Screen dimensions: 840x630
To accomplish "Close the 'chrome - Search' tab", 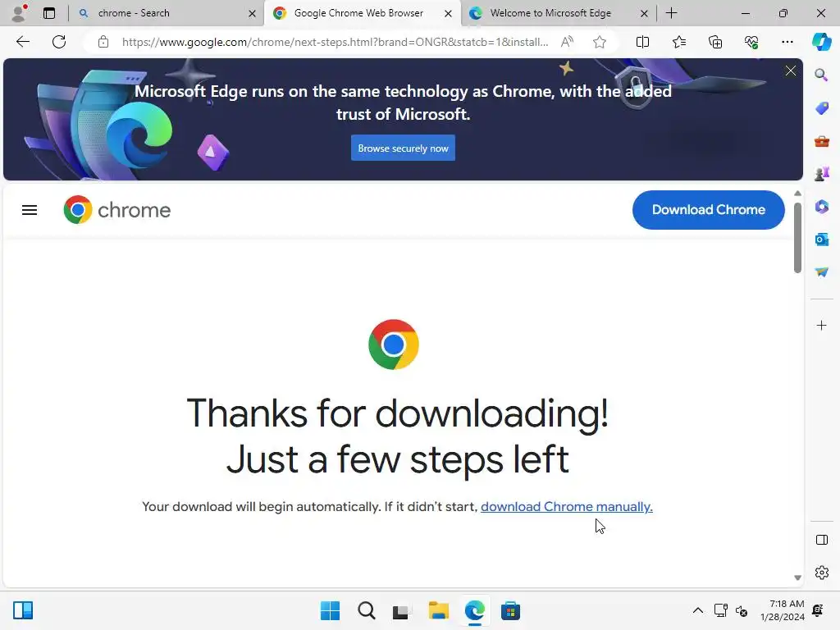I will click(252, 13).
